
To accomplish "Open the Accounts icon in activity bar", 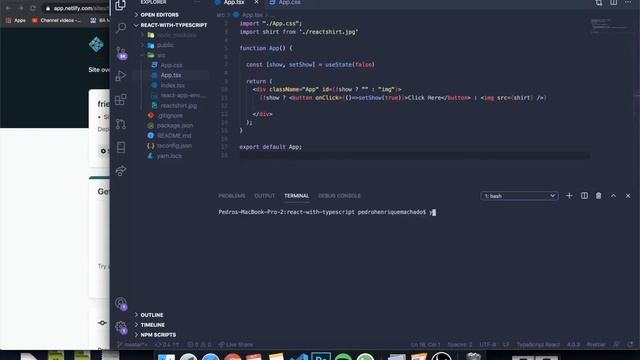I will [x=121, y=303].
